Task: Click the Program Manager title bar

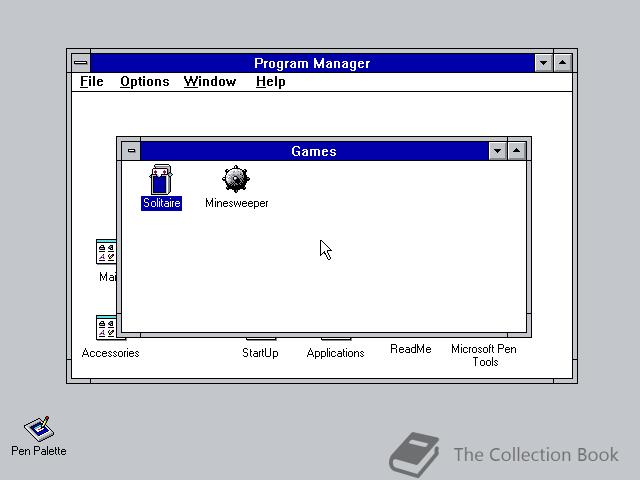Action: pyautogui.click(x=312, y=63)
